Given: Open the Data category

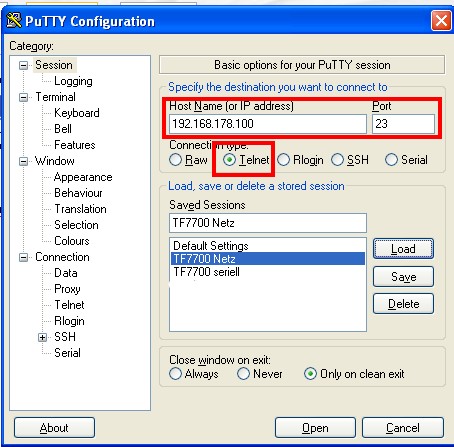Looking at the screenshot, I should [x=66, y=273].
